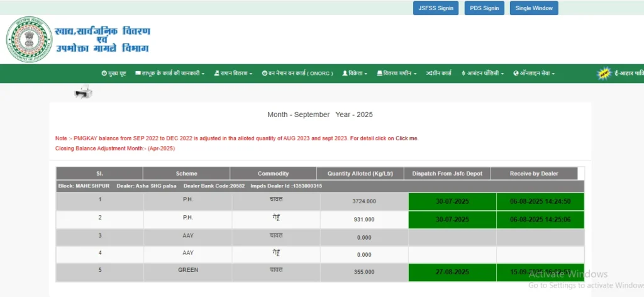This screenshot has height=297, width=644.
Task: Expand आबंटन पॉलिसी dropdown menu
Action: point(482,74)
